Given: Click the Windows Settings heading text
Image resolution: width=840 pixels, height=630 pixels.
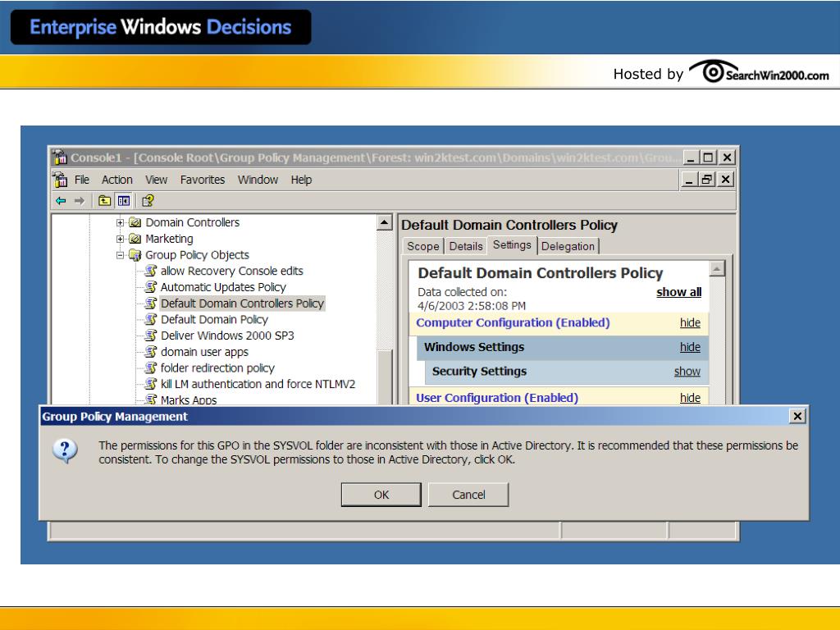Looking at the screenshot, I should point(474,347).
